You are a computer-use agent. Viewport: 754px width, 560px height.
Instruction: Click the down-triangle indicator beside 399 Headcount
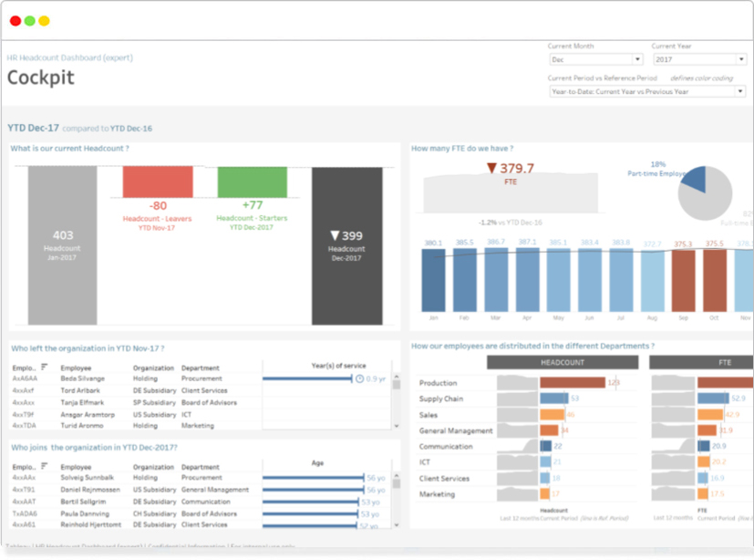[334, 236]
